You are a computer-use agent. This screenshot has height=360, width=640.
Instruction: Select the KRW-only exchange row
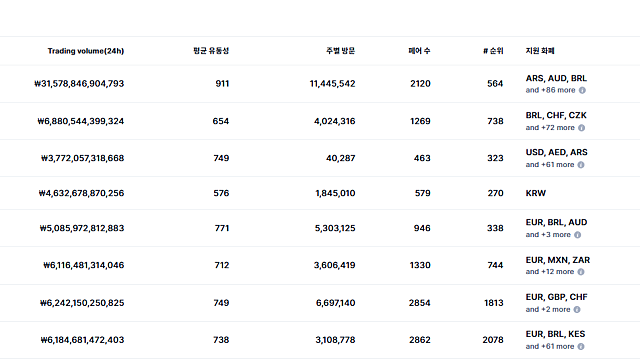click(x=320, y=193)
